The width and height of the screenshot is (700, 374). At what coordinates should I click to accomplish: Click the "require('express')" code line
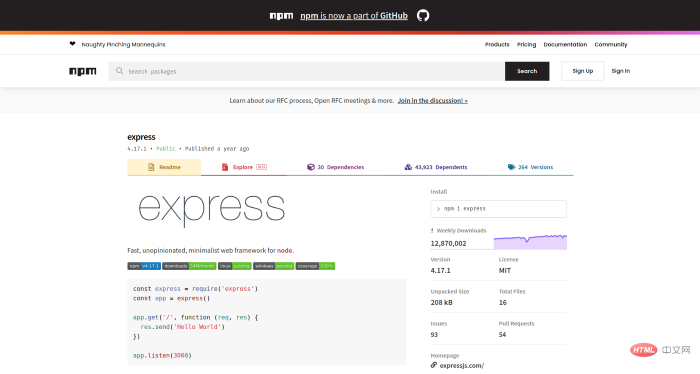point(196,289)
